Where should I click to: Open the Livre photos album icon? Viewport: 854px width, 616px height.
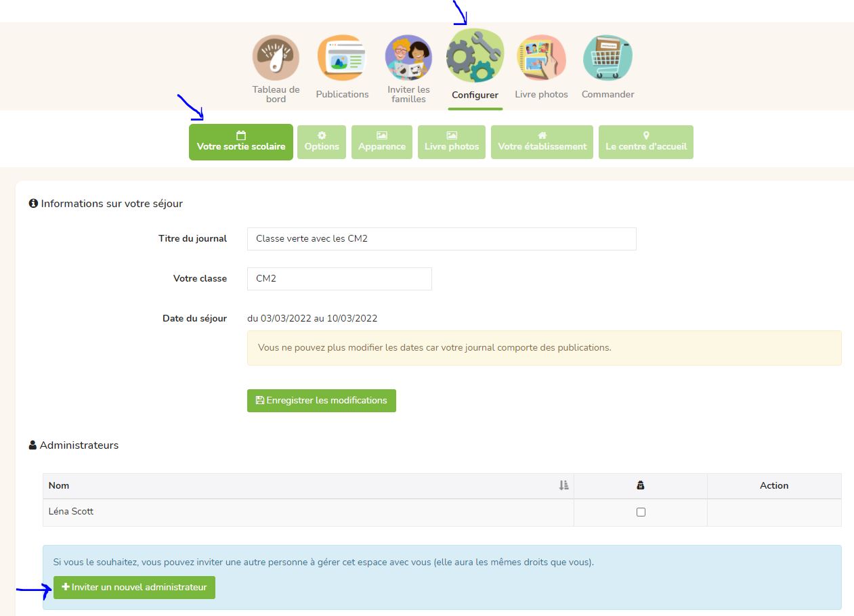[541, 58]
